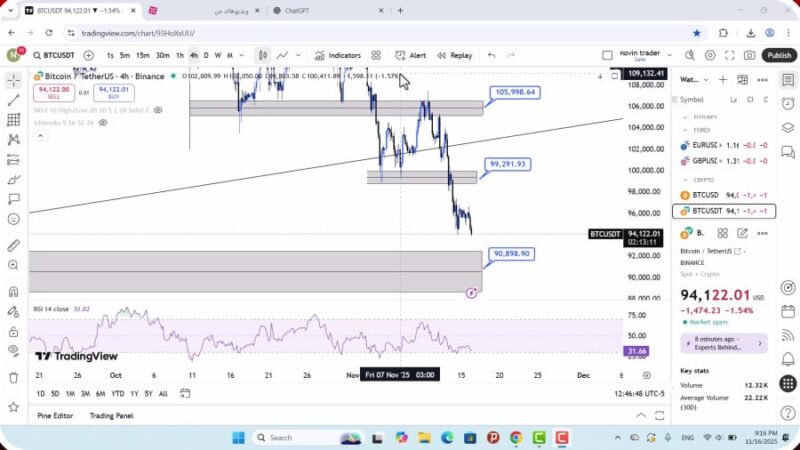Open the Indicators dialog
800x450 pixels.
[338, 55]
